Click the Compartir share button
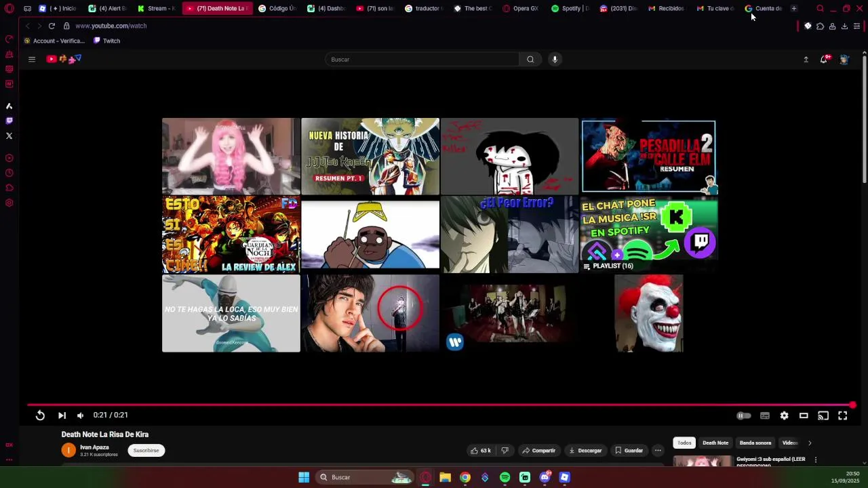 pos(538,451)
